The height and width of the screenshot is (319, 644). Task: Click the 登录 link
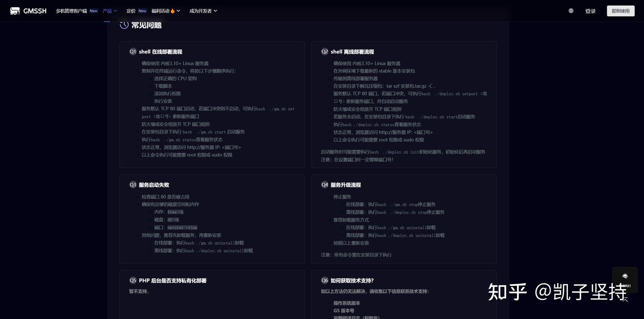[590, 11]
